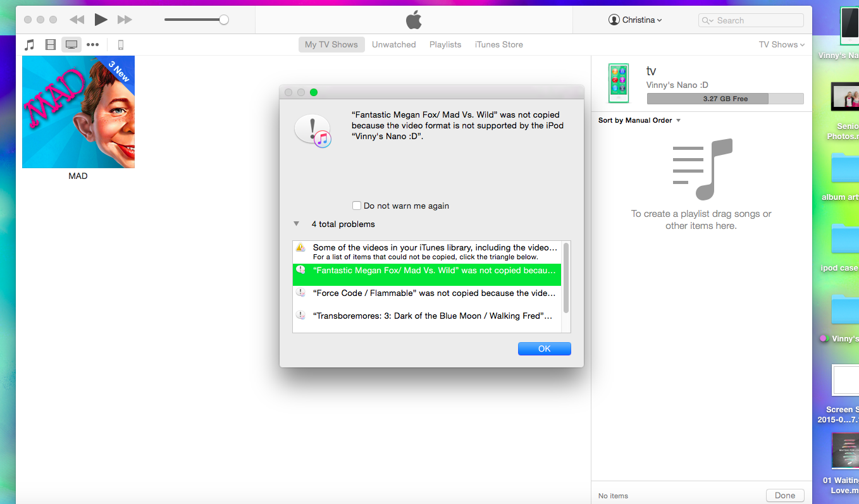Check 'Do not warn me again'
The width and height of the screenshot is (859, 504).
coord(357,206)
